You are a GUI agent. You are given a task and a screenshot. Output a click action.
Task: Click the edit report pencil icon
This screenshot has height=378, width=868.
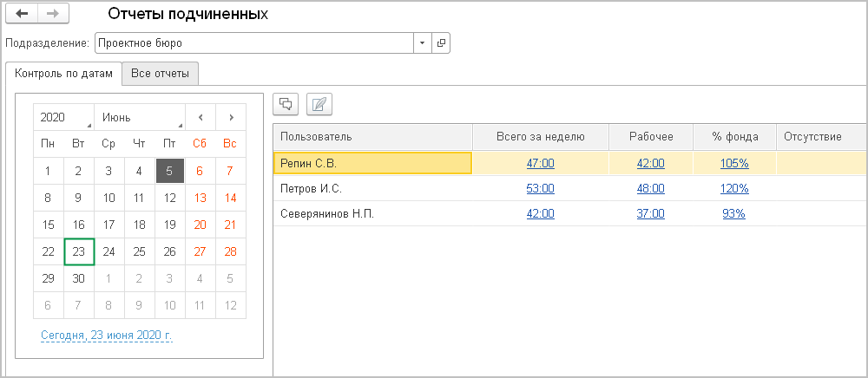click(319, 104)
